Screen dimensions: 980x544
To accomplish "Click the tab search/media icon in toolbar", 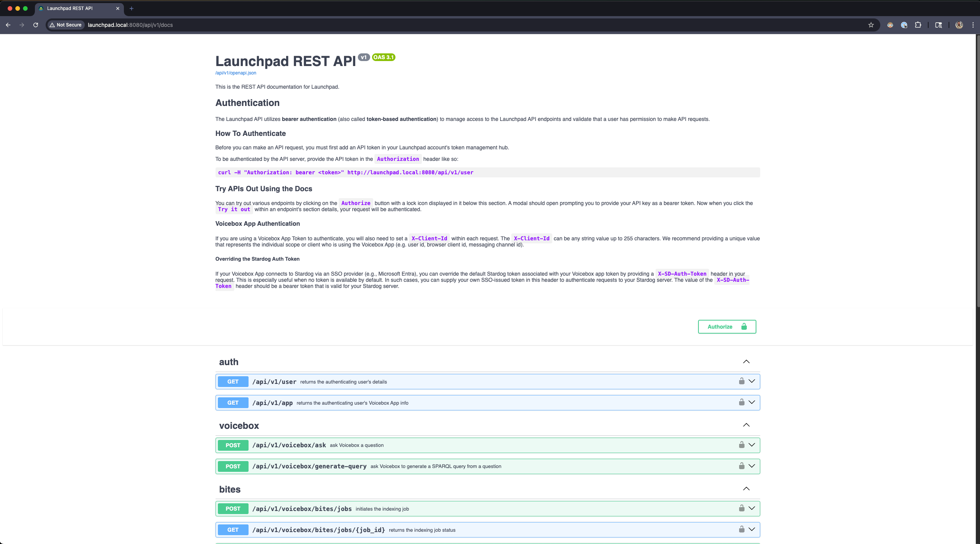I will click(938, 25).
